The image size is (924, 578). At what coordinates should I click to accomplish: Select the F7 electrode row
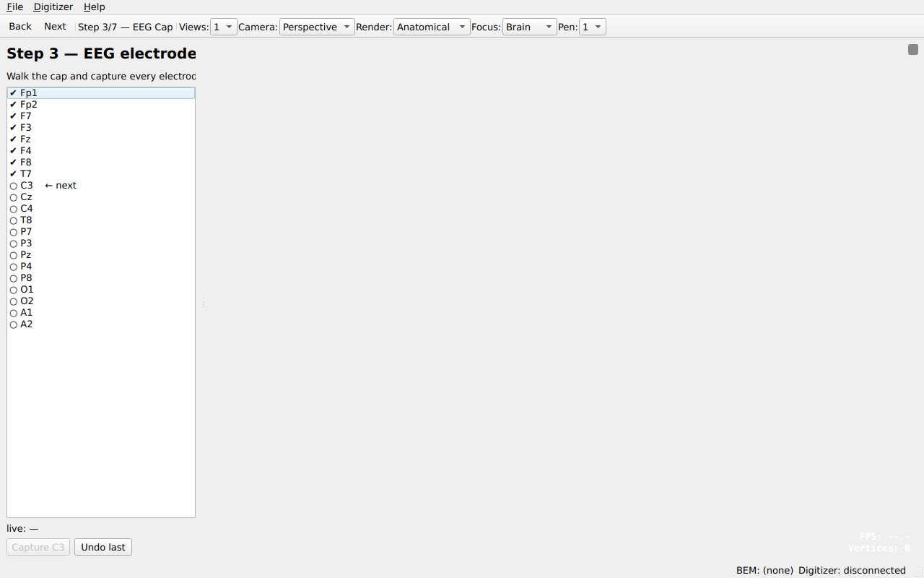[x=101, y=116]
